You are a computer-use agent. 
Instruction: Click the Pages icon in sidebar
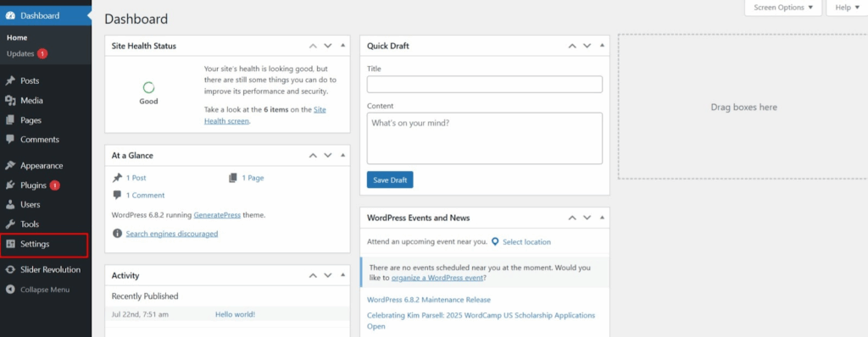point(10,120)
